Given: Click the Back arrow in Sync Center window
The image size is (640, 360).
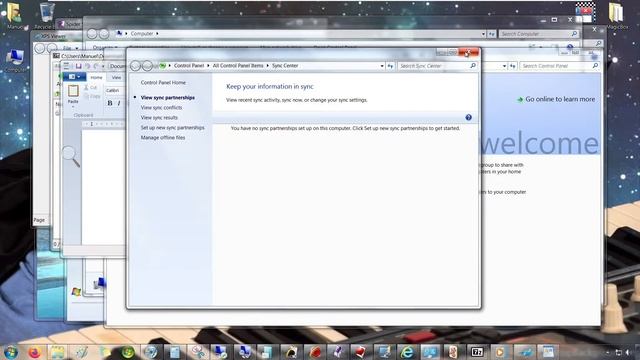Looking at the screenshot, I should pyautogui.click(x=136, y=66).
